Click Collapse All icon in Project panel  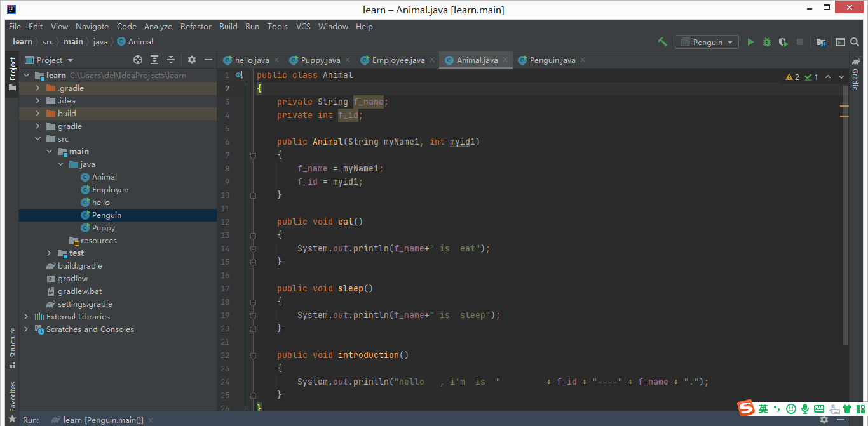171,60
